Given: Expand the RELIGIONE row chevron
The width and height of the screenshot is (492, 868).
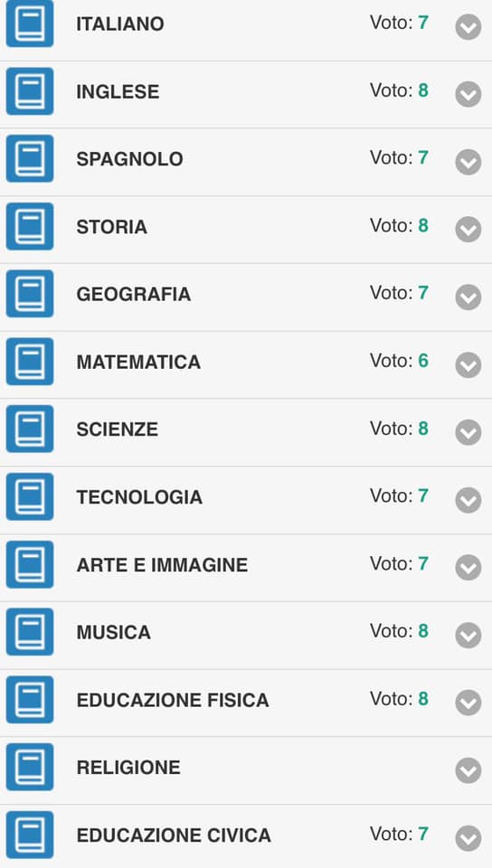Looking at the screenshot, I should pos(468,770).
